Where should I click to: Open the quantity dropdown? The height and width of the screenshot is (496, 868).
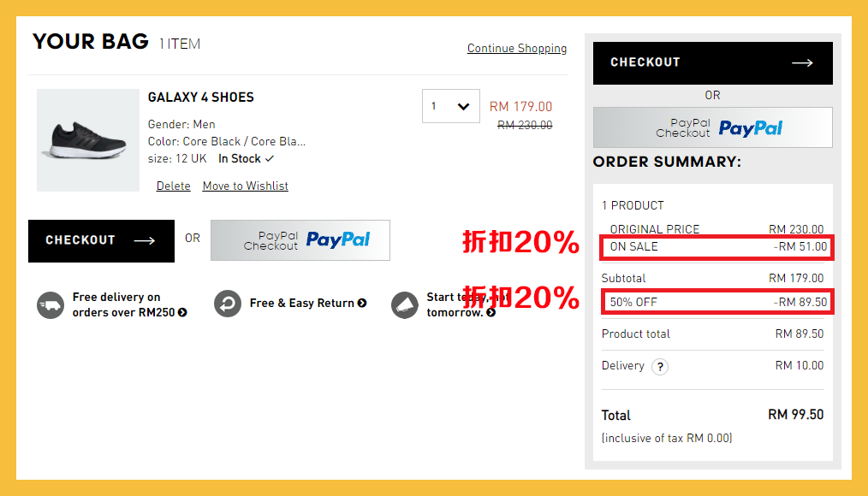click(x=451, y=106)
